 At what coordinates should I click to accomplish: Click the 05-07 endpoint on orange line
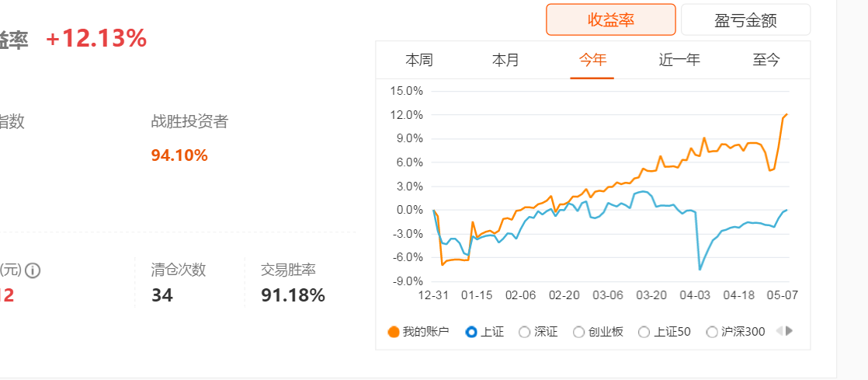click(786, 114)
